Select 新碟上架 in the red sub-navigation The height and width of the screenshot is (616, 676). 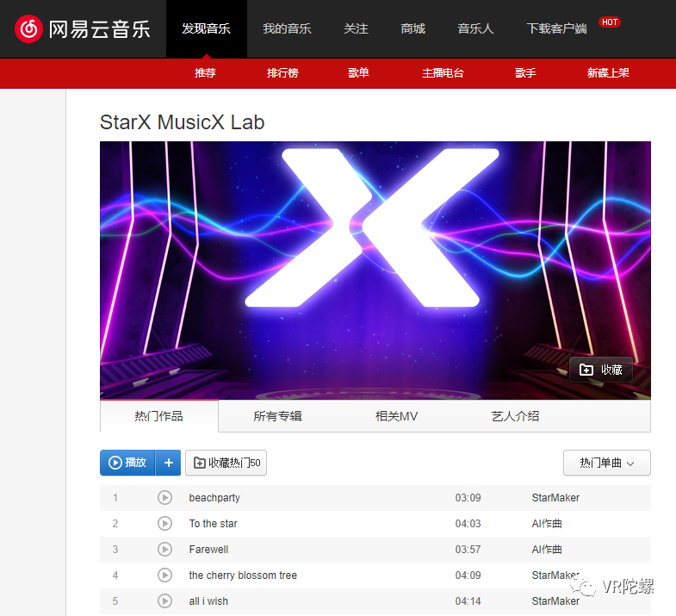tap(608, 73)
